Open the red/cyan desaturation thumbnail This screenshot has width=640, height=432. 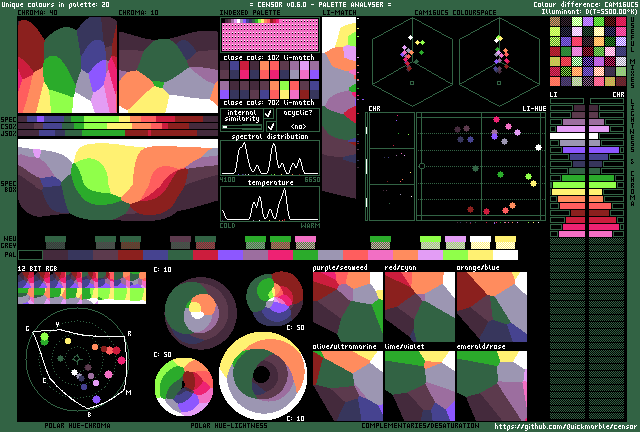[x=420, y=307]
